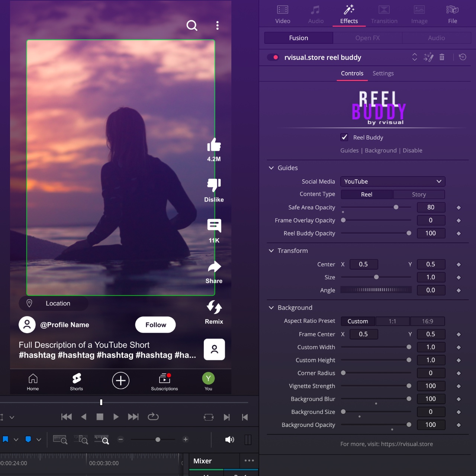Collapse the Background section
Viewport: 476px width, 476px height.
271,308
